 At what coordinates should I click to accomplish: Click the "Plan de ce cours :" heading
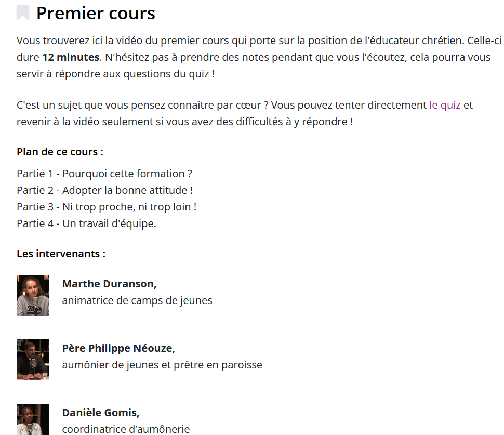tap(60, 152)
